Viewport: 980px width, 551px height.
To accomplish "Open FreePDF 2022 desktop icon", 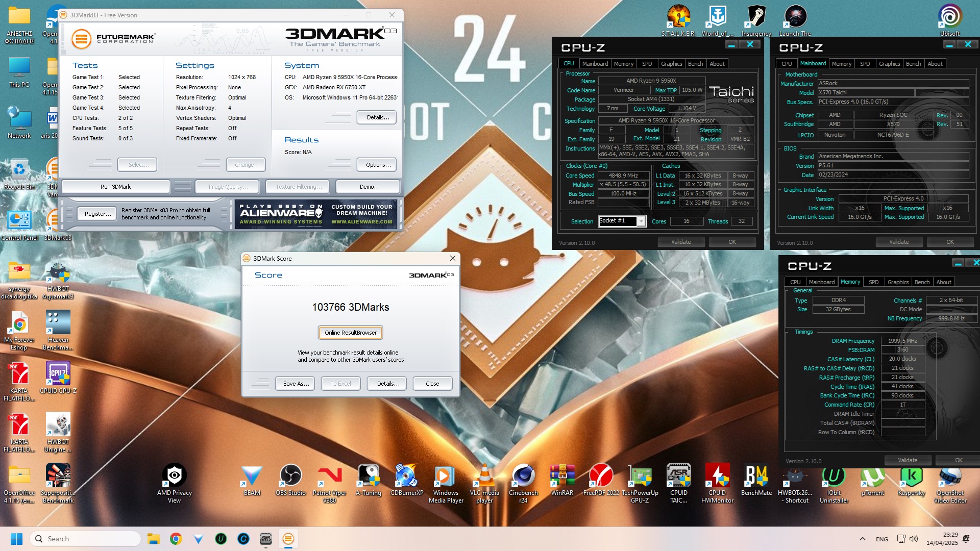I will point(601,480).
